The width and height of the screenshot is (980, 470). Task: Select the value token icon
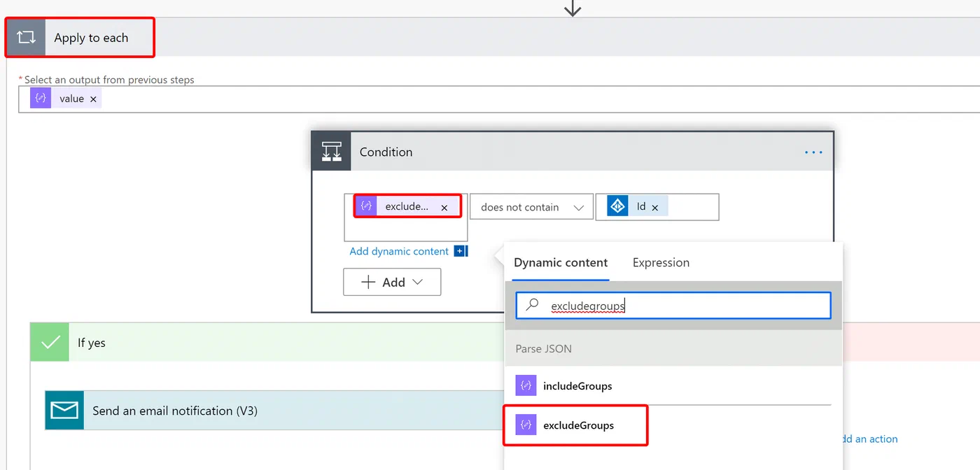tap(41, 99)
